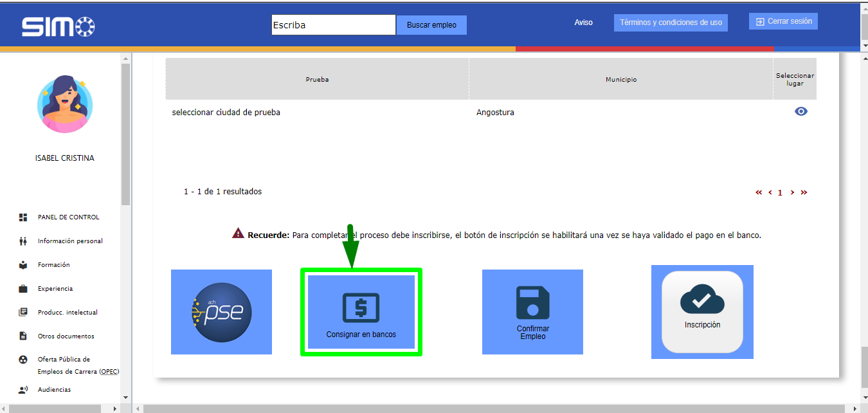This screenshot has width=868, height=413.
Task: Open Panel de Control menu item
Action: (68, 217)
